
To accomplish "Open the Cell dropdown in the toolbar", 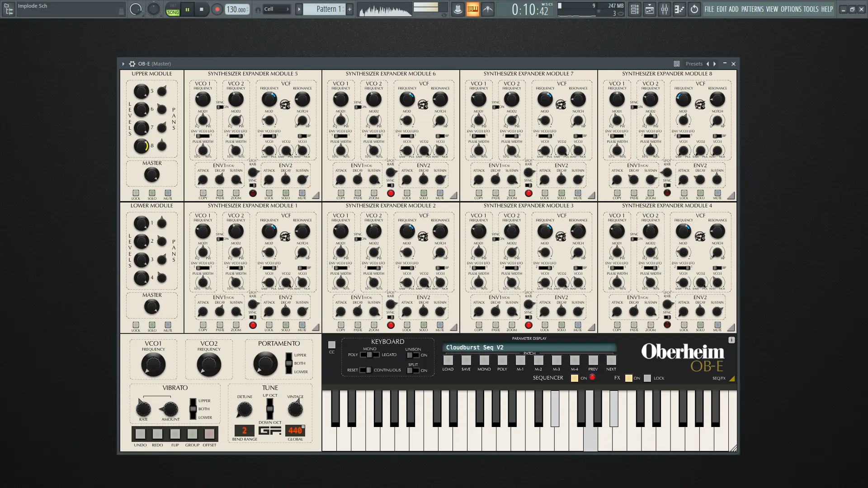I will pyautogui.click(x=276, y=9).
